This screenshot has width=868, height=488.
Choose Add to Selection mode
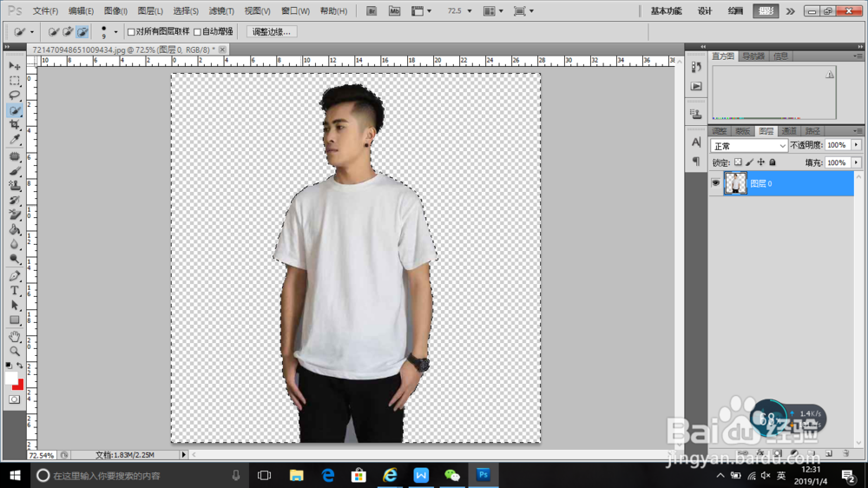pos(68,32)
